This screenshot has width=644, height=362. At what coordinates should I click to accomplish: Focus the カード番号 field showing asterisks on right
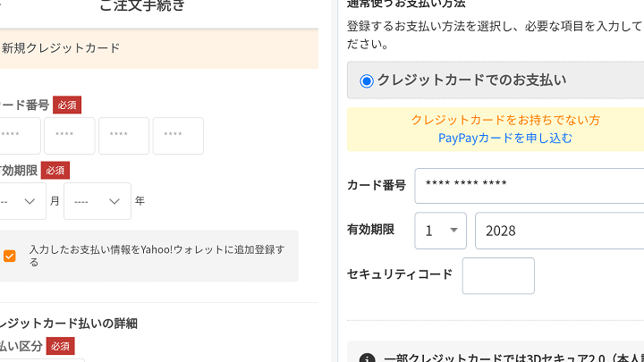click(530, 186)
